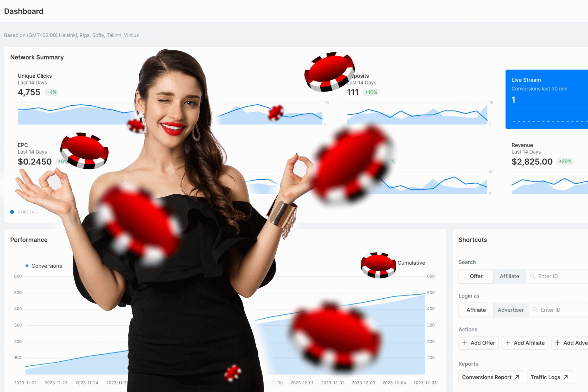Viewport: 588px width, 392px height.
Task: Click the Add Advertiser action icon
Action: 558,343
